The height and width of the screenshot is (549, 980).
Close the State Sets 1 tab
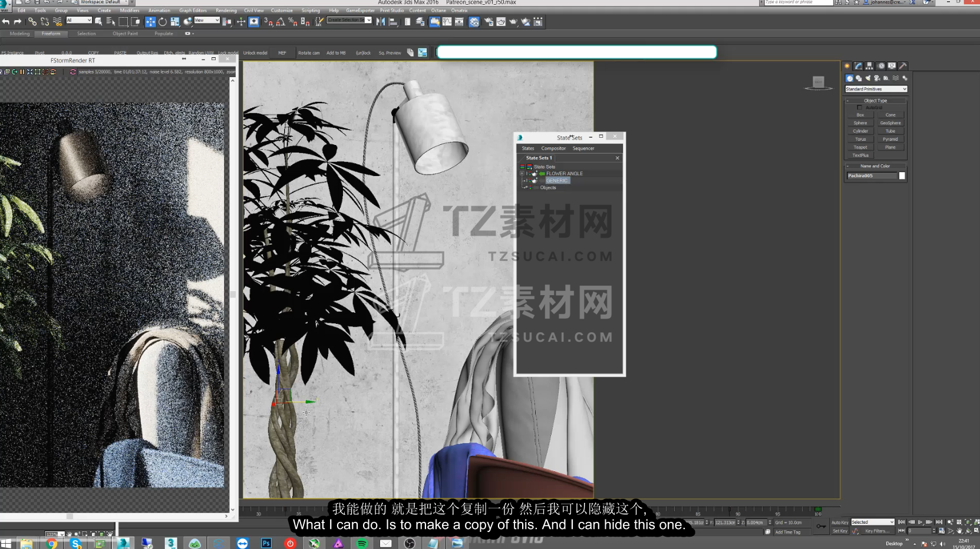(x=618, y=158)
